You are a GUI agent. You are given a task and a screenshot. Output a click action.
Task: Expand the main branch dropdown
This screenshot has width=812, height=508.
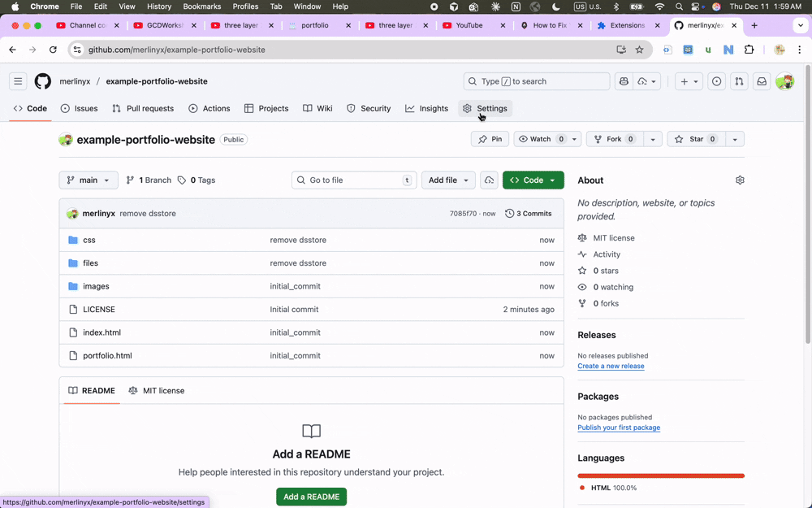click(x=89, y=180)
